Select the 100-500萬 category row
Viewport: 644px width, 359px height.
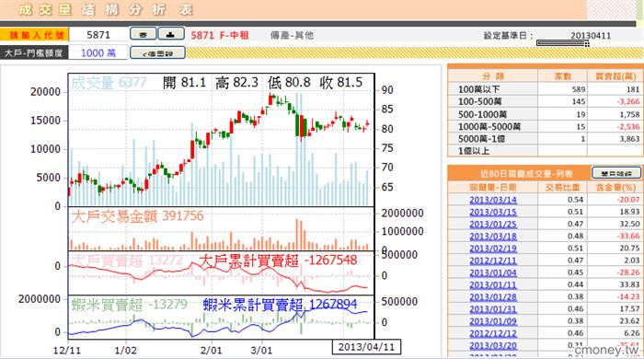point(545,101)
